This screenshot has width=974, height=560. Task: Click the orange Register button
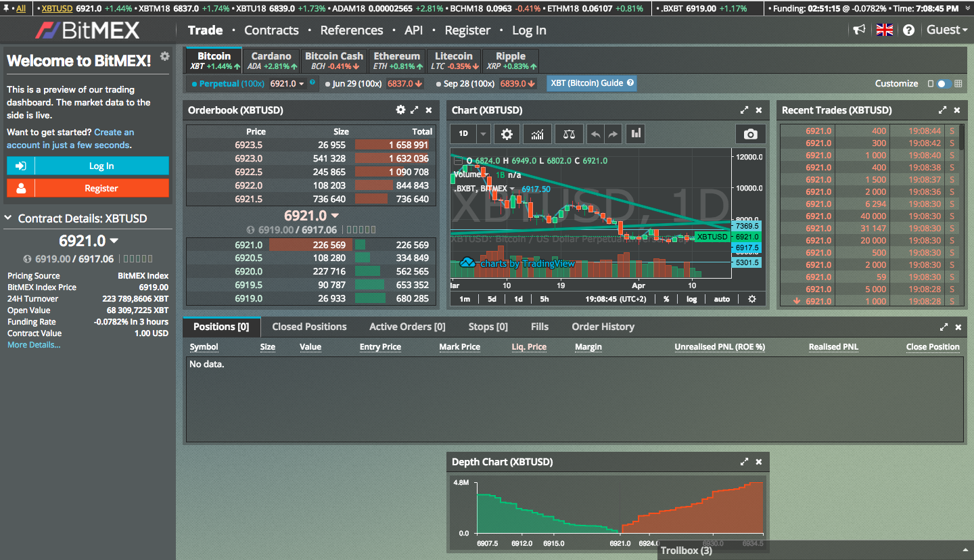tap(88, 188)
